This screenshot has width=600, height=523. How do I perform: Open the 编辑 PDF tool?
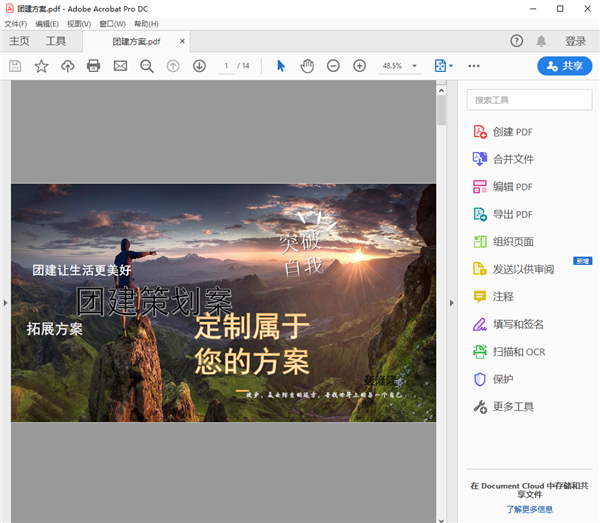tap(512, 187)
